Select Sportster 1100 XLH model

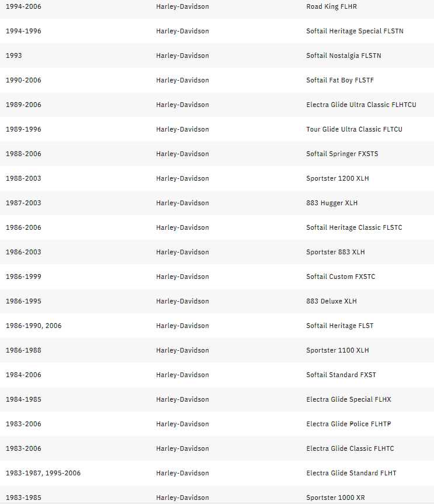tap(338, 350)
